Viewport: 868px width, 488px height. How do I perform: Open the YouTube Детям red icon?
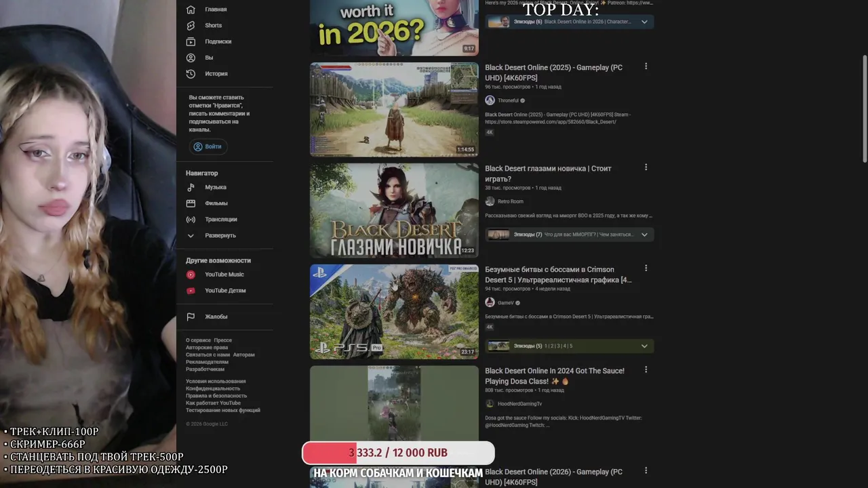[x=191, y=291]
